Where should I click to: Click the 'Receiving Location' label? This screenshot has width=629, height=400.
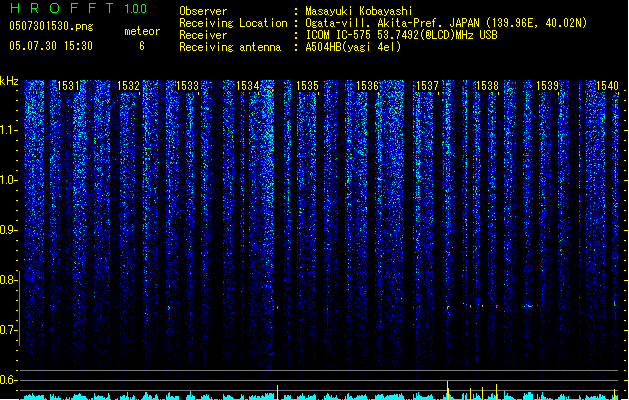[233, 23]
